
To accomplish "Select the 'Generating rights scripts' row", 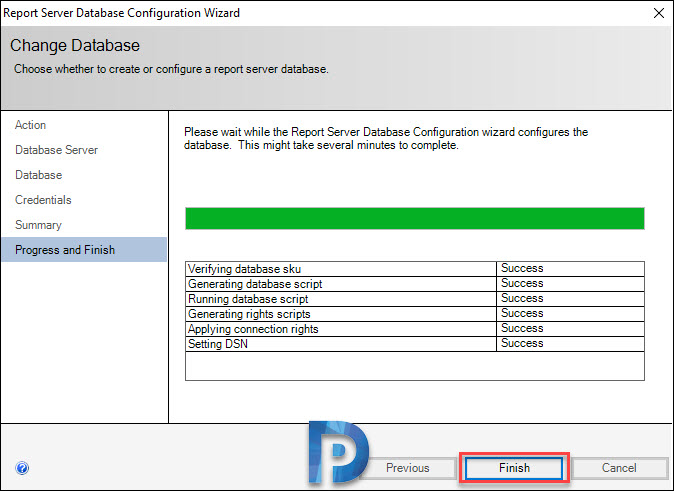I will [x=415, y=314].
